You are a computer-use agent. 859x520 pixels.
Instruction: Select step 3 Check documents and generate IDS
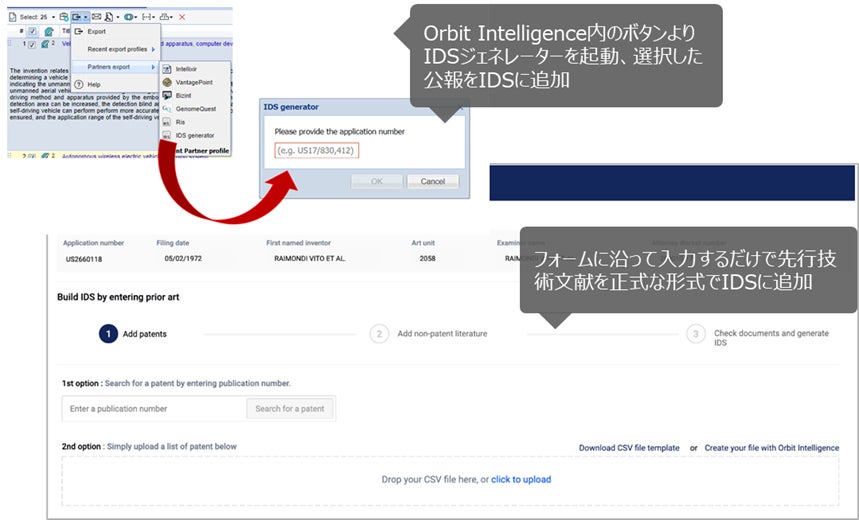click(758, 335)
